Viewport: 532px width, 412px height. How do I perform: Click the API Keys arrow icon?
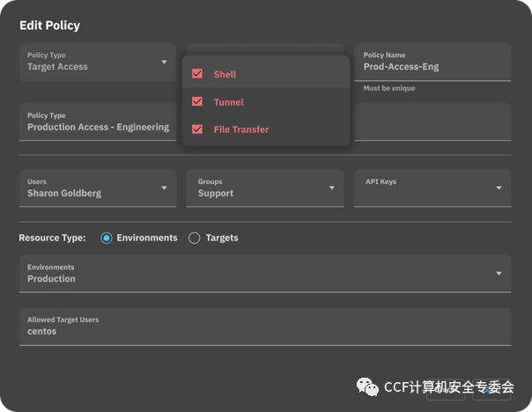coord(499,188)
